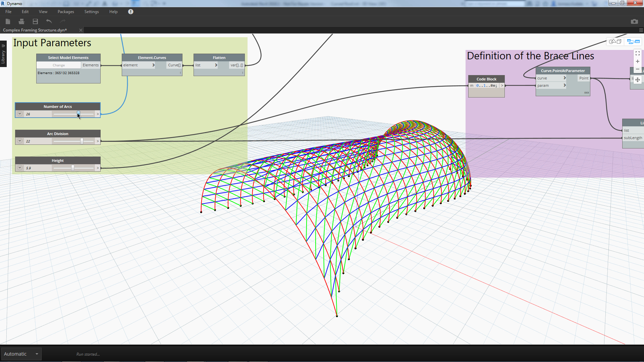This screenshot has width=644, height=362.
Task: Click Change button in Select Model Elements
Action: [59, 65]
